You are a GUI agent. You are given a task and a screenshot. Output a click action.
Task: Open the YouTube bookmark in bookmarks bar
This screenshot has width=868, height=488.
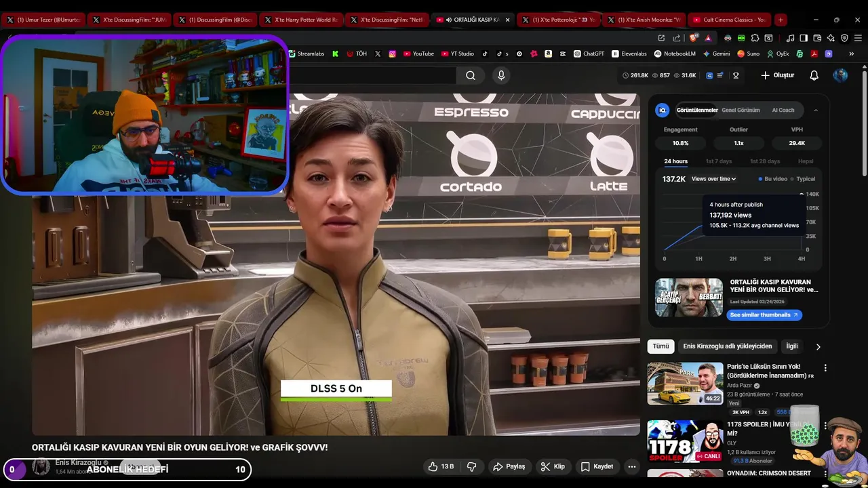coord(418,54)
